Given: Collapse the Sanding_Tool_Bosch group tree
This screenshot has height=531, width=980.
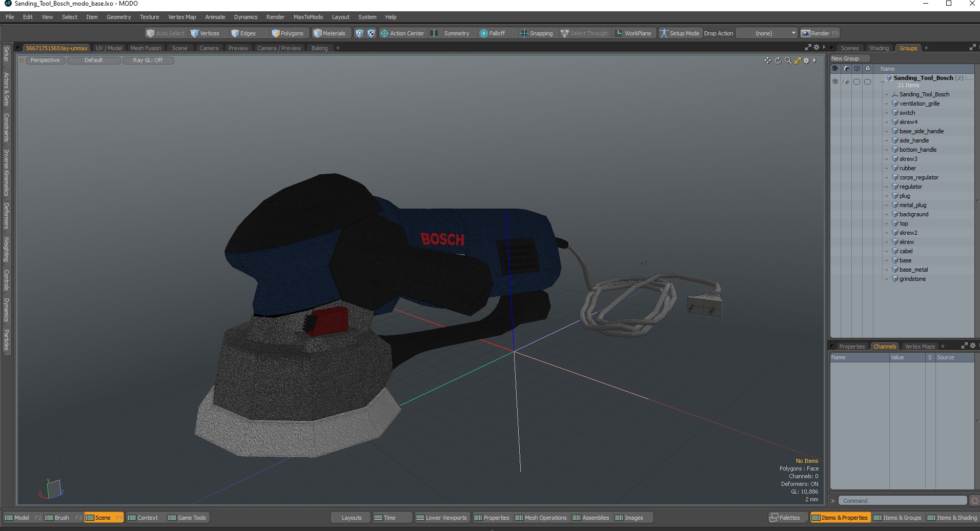Looking at the screenshot, I should click(x=882, y=81).
